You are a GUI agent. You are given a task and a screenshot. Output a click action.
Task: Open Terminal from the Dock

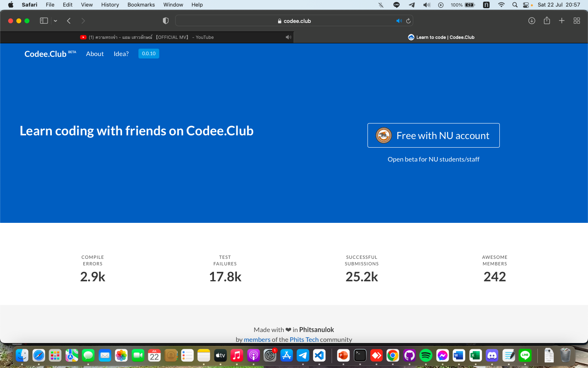pos(360,355)
